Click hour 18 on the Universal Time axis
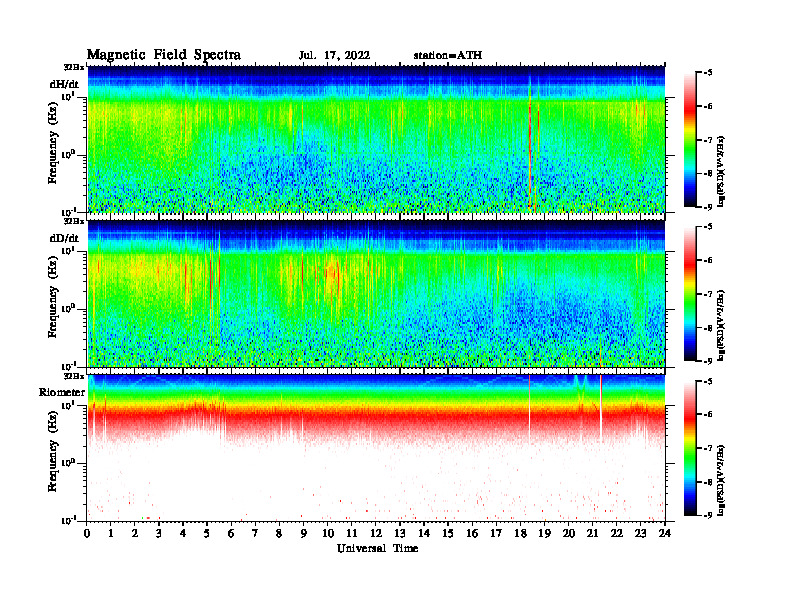Screen dimensions: 792x612 tap(520, 534)
